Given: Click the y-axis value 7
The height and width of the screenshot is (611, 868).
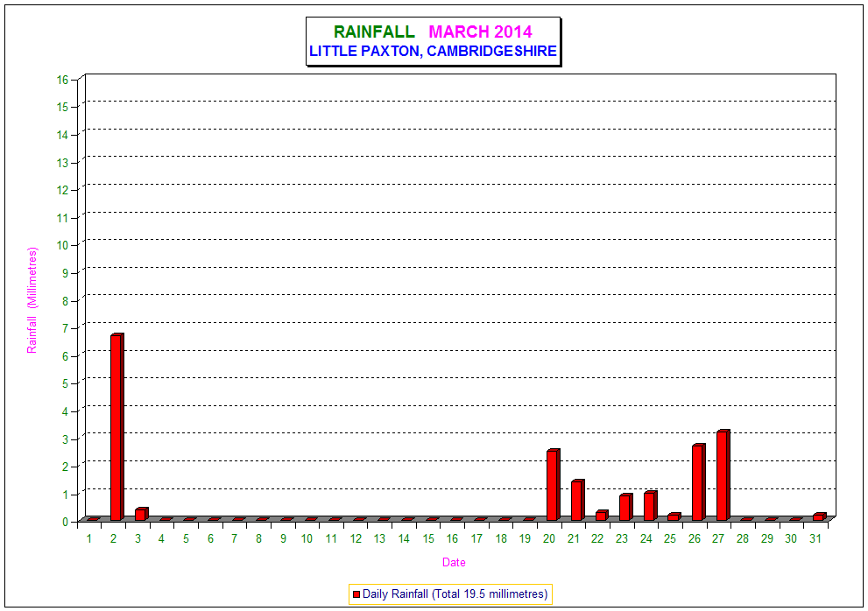Looking at the screenshot, I should (x=66, y=328).
